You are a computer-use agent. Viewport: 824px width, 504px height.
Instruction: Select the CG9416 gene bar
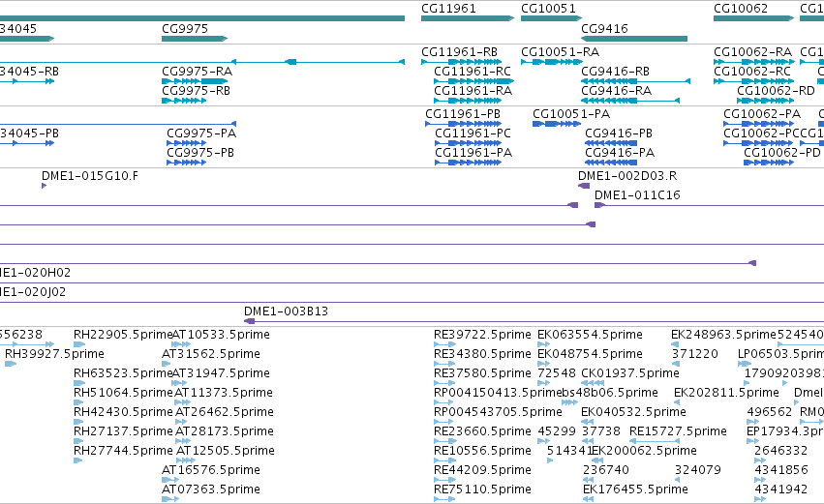(x=634, y=39)
